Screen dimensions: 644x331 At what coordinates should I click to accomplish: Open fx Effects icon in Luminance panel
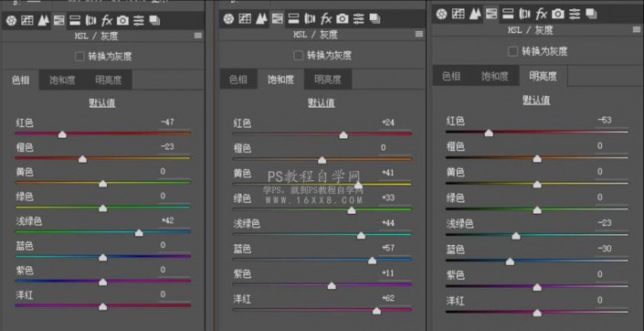pyautogui.click(x=542, y=14)
